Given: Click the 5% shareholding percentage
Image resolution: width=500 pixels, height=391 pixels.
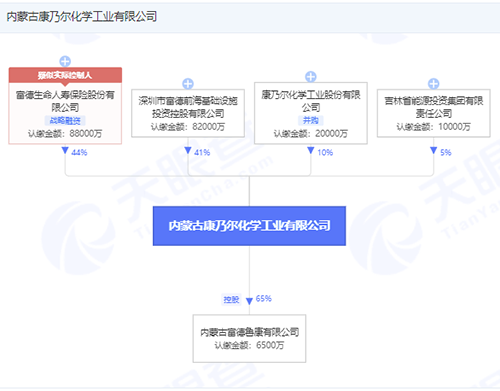Looking at the screenshot, I should coord(446,152).
